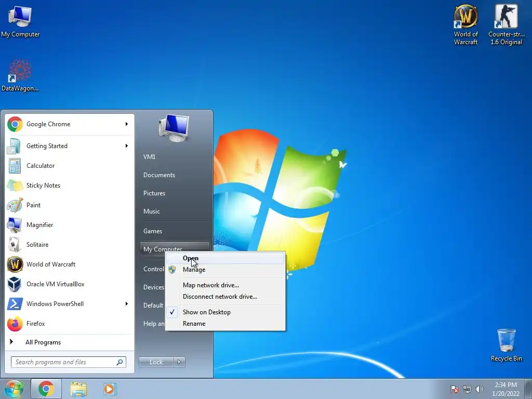Click the user account picture in Start menu

click(174, 128)
